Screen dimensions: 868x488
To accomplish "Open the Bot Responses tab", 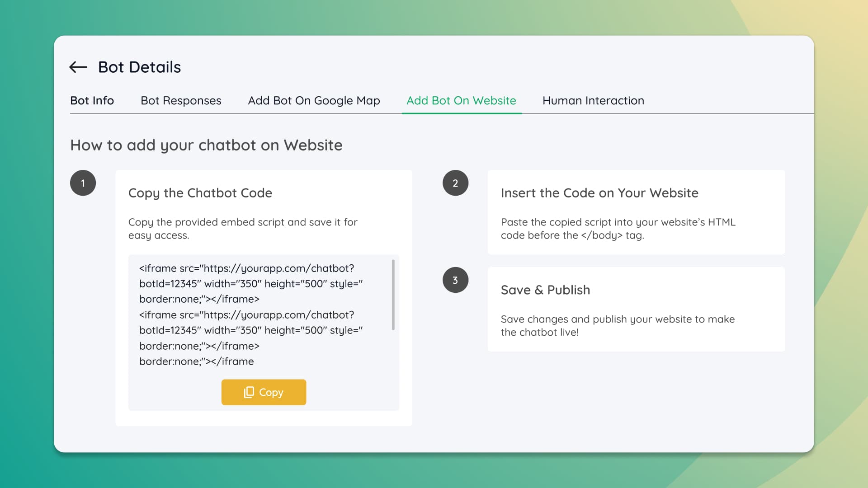I will 181,100.
